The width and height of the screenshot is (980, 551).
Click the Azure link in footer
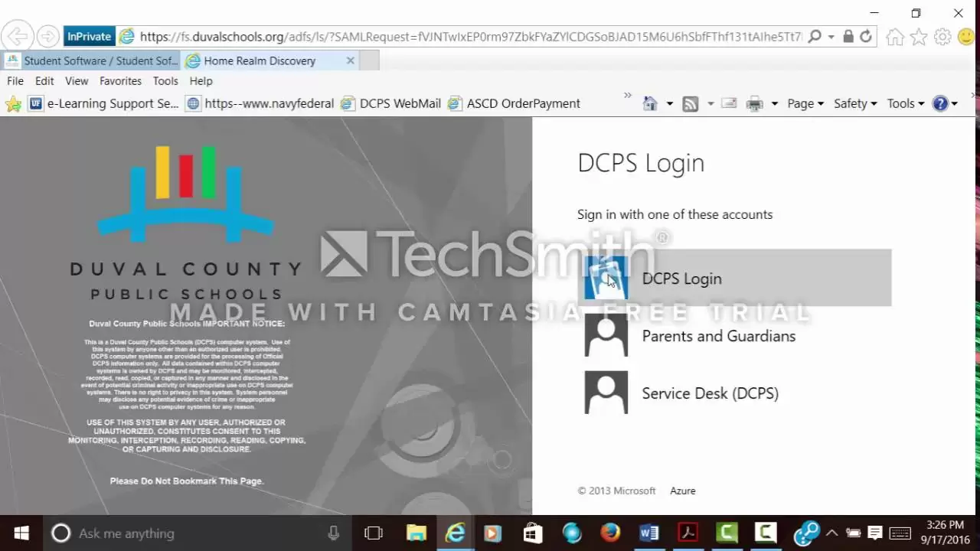(683, 491)
